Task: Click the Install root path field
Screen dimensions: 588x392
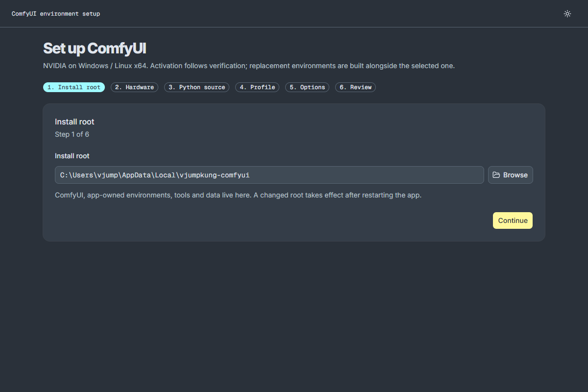Action: pos(269,175)
